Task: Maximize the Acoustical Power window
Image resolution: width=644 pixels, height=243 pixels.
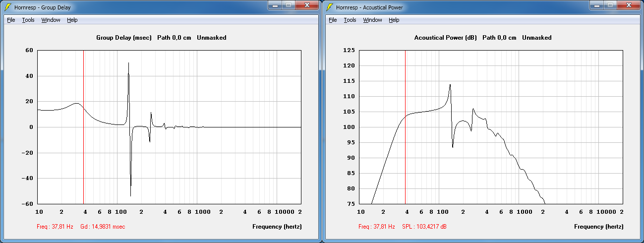Action: click(610, 5)
